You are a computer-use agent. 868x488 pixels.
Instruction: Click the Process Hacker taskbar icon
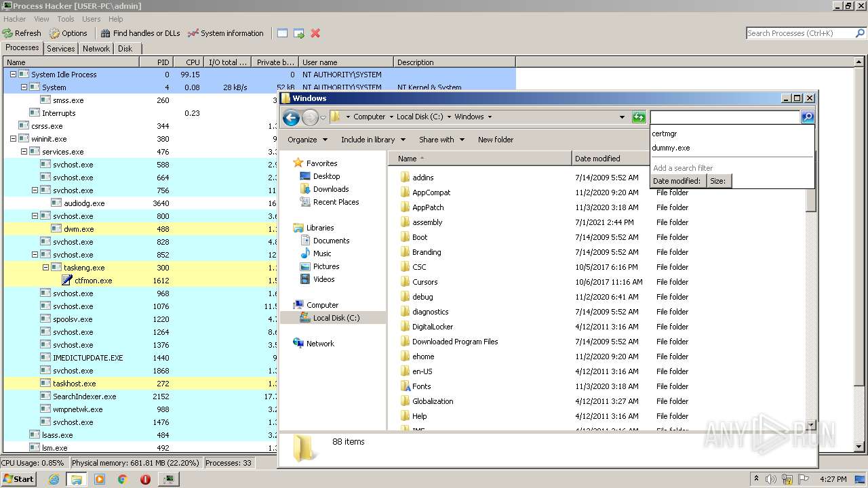click(168, 479)
